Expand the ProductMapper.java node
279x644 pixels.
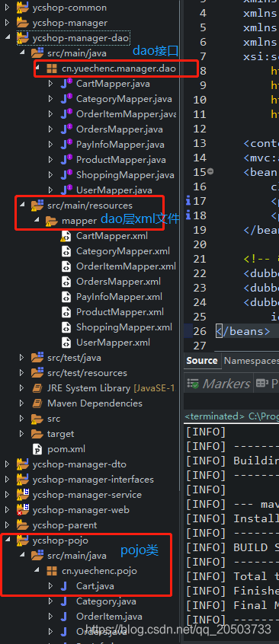pyautogui.click(x=50, y=160)
